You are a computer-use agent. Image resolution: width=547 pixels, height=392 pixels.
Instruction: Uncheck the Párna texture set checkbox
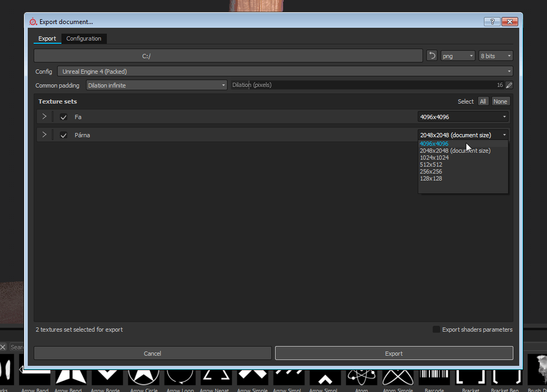point(64,135)
